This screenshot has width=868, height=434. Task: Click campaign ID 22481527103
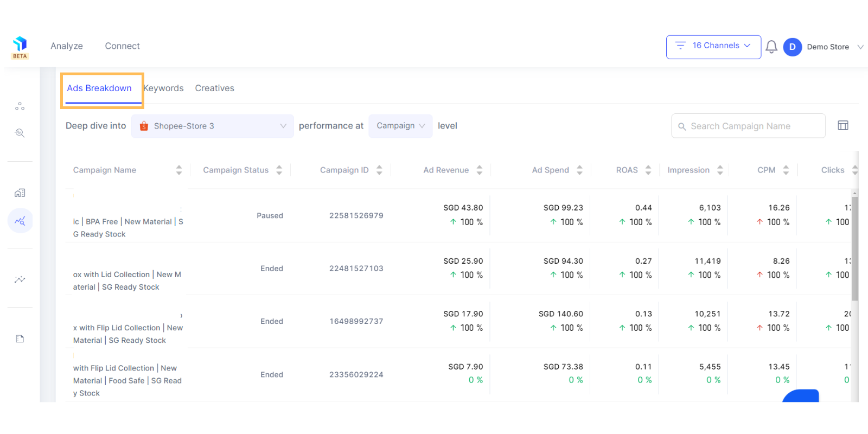click(356, 269)
